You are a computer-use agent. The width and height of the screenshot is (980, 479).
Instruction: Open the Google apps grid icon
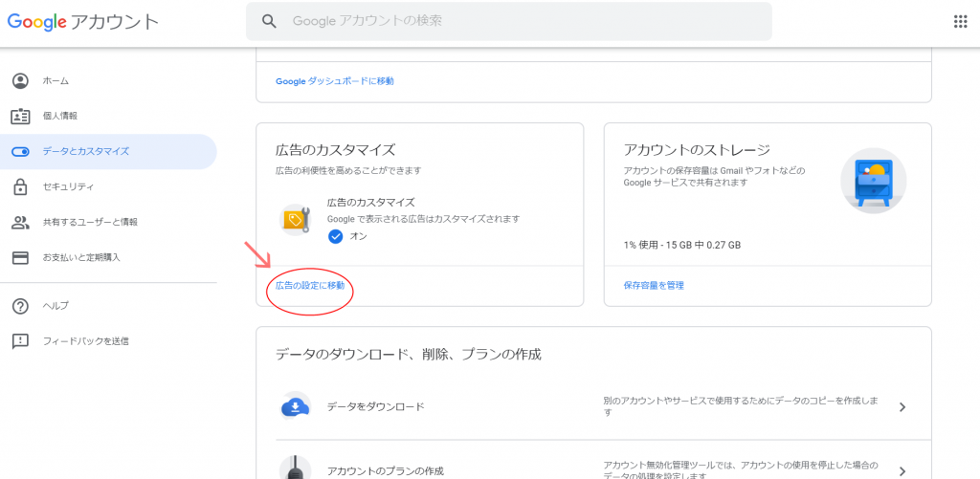[960, 21]
